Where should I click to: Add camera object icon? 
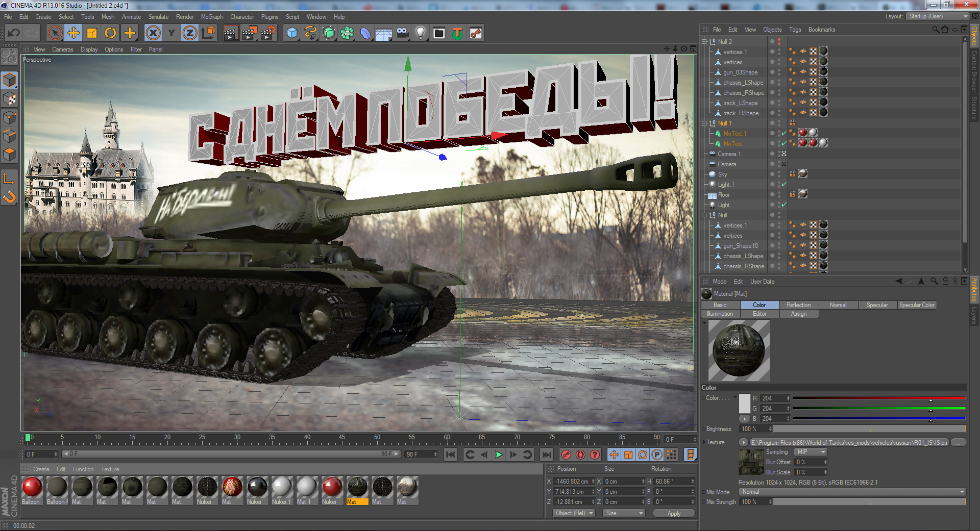point(402,33)
